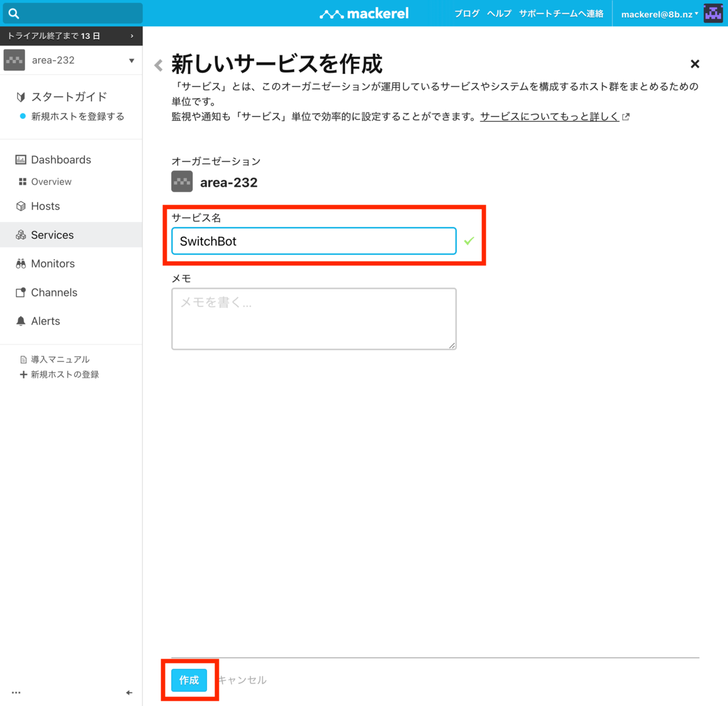Click the Start Guide shield icon
This screenshot has height=706, width=728.
(x=21, y=96)
